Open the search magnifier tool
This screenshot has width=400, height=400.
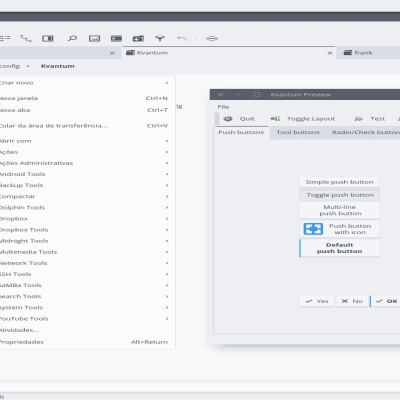coord(72,38)
